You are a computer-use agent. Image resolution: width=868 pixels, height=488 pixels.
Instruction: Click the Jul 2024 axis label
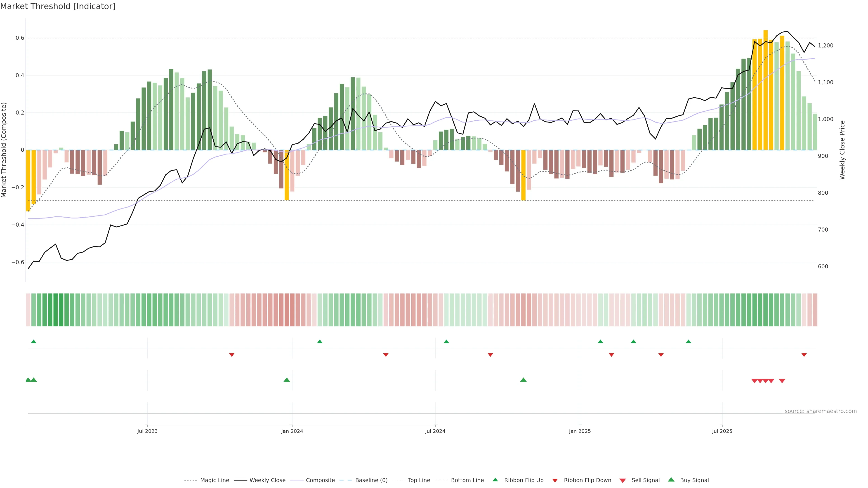[x=435, y=431]
